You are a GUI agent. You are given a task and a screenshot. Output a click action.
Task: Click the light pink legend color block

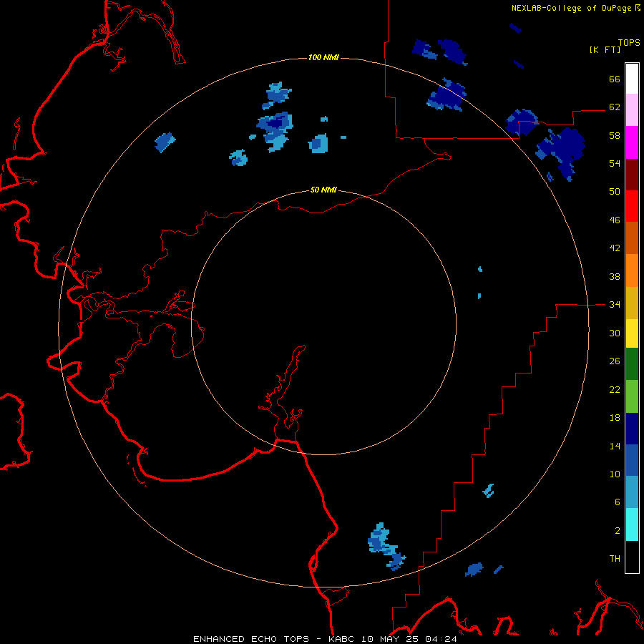click(x=632, y=110)
